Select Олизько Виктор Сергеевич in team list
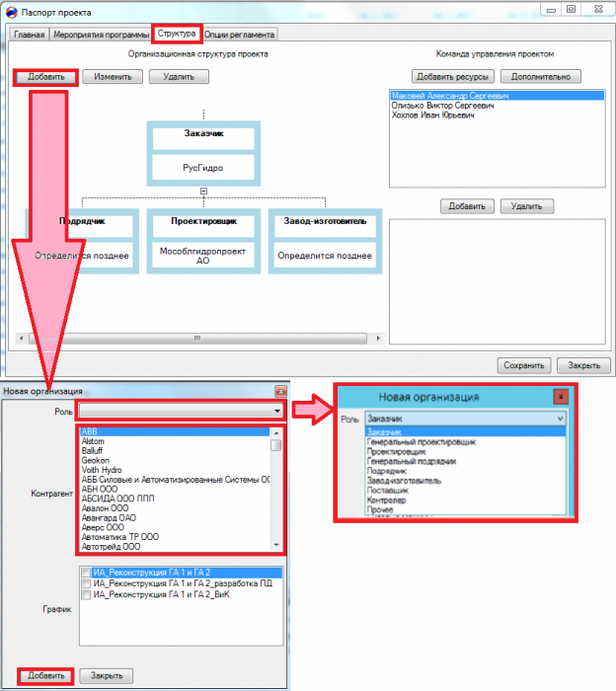Screen dimensions: 616x691 [x=442, y=106]
